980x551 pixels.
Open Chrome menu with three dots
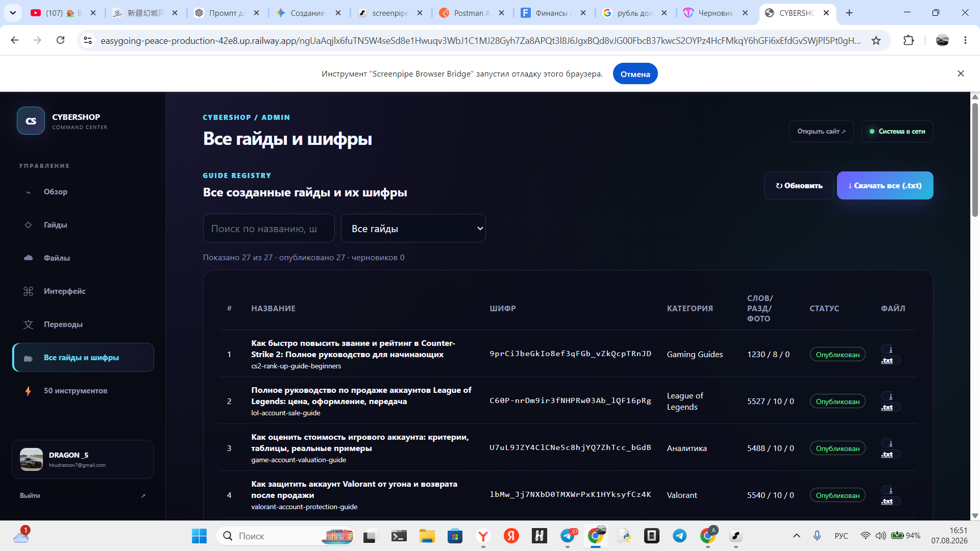click(x=965, y=40)
